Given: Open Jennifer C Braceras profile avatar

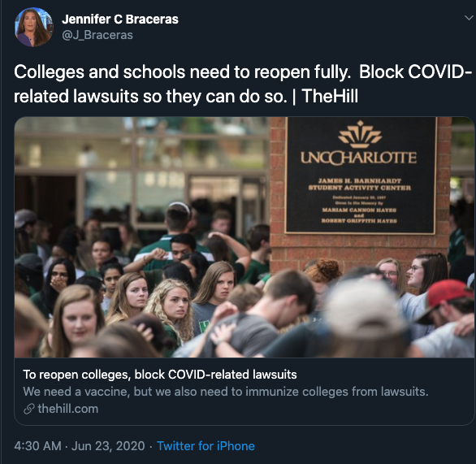Looking at the screenshot, I should tap(33, 27).
